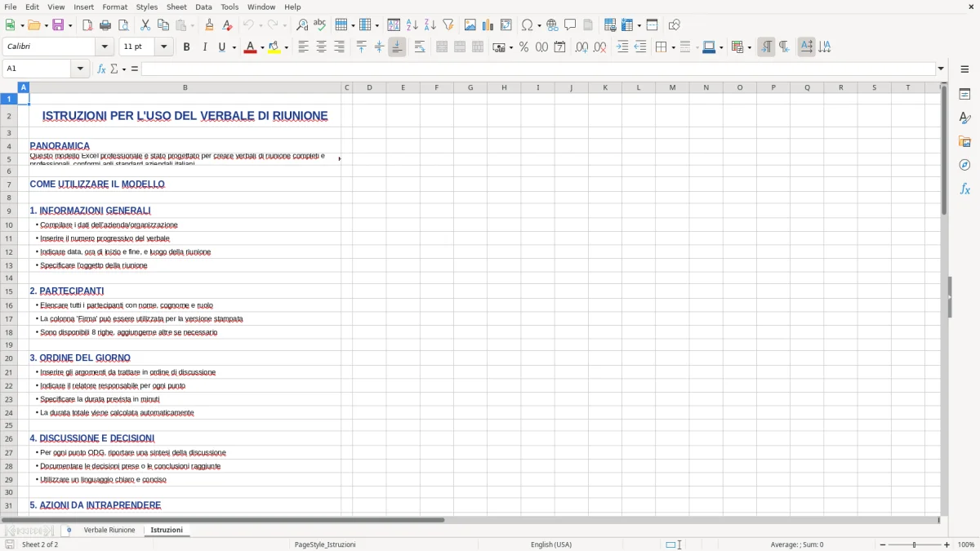Toggle underline formatting

point(220,47)
